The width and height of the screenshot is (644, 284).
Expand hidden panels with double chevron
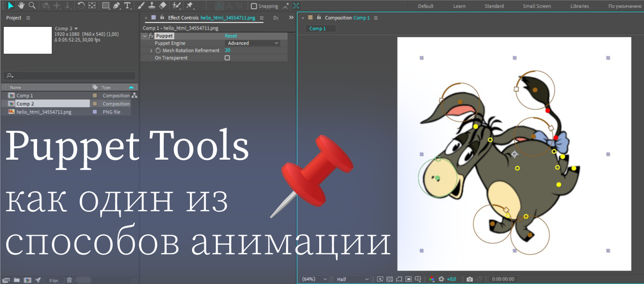[x=291, y=18]
